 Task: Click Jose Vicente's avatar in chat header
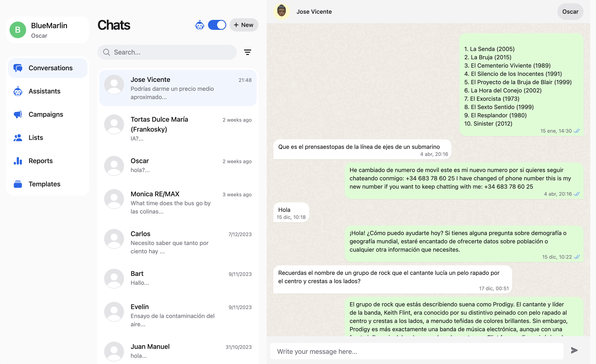pos(281,12)
